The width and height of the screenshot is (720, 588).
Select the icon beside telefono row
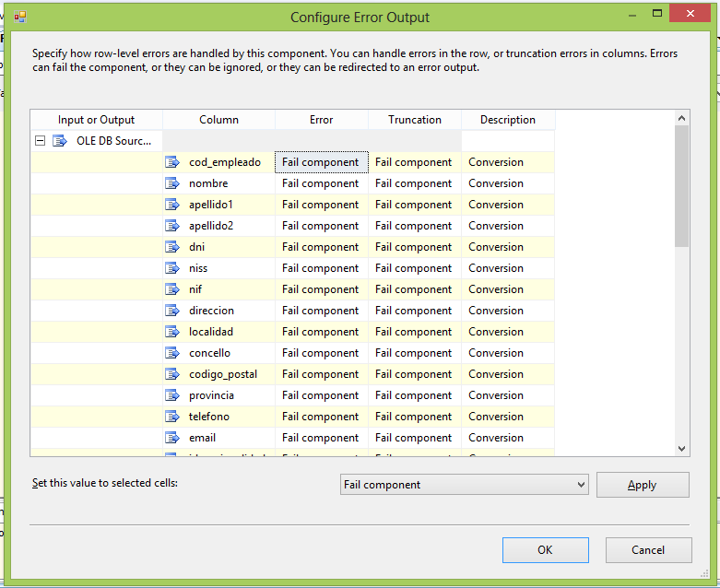(x=171, y=417)
